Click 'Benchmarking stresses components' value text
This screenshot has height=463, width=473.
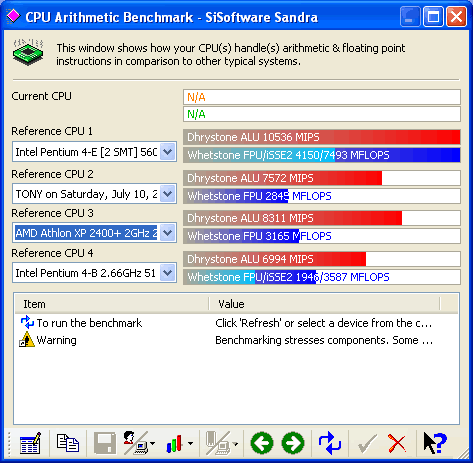click(x=324, y=340)
